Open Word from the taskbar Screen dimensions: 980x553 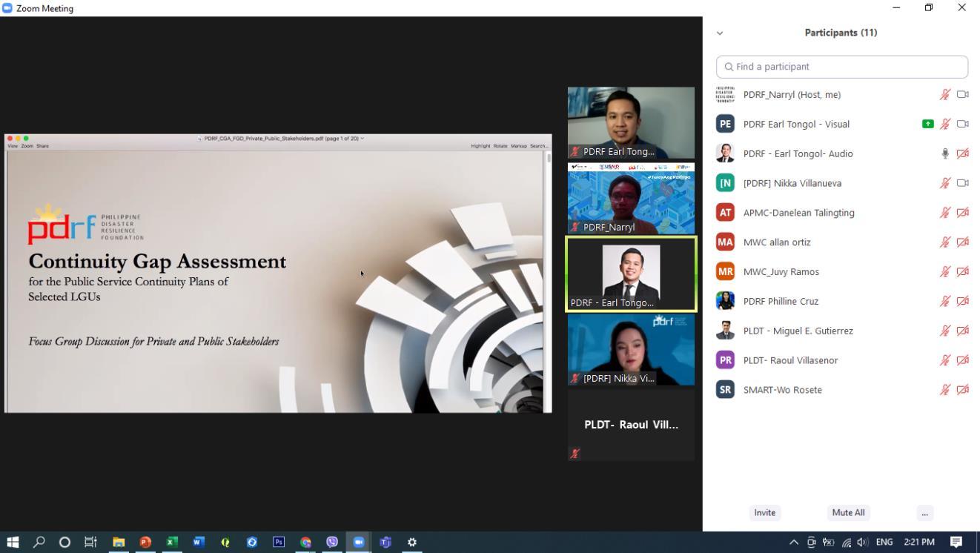click(199, 542)
